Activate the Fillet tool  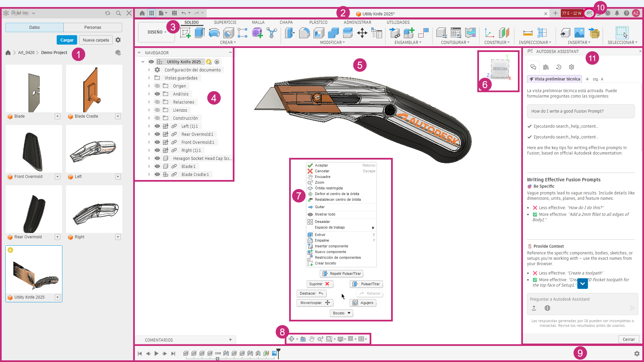pos(304,33)
